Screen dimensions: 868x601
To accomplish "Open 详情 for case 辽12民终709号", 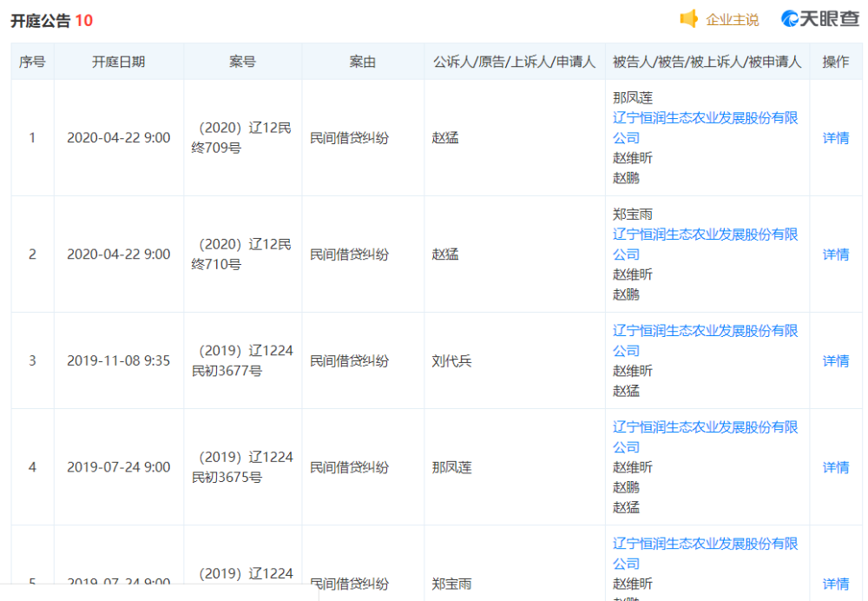I will click(835, 138).
